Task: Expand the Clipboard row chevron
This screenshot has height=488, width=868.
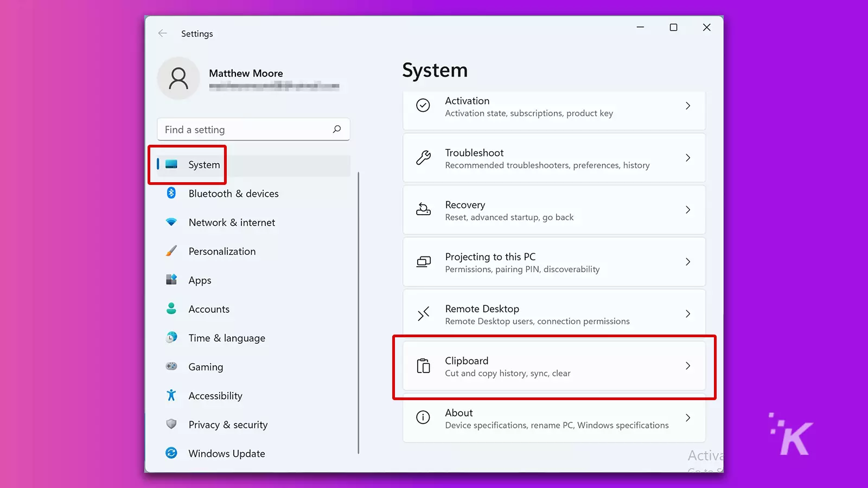Action: pos(688,366)
